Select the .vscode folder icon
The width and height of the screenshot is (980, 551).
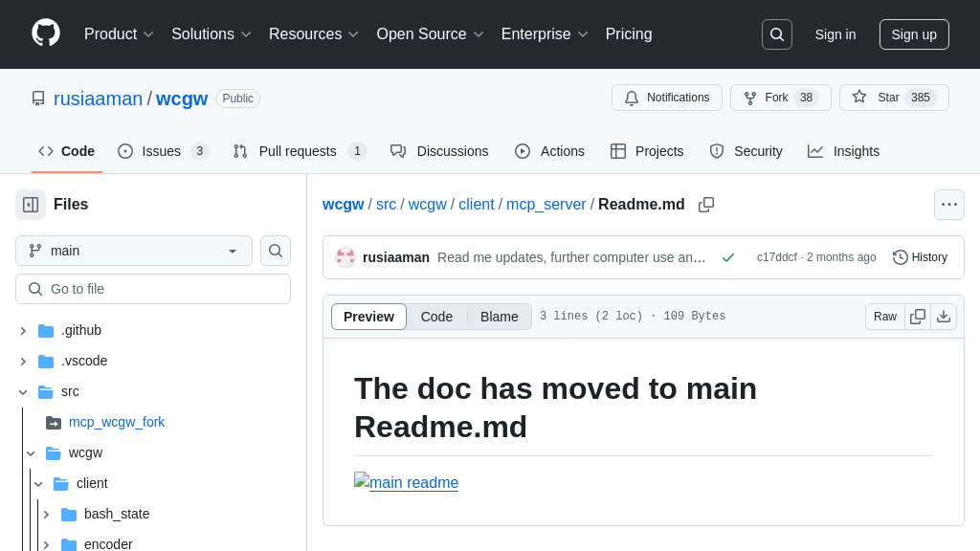(46, 361)
